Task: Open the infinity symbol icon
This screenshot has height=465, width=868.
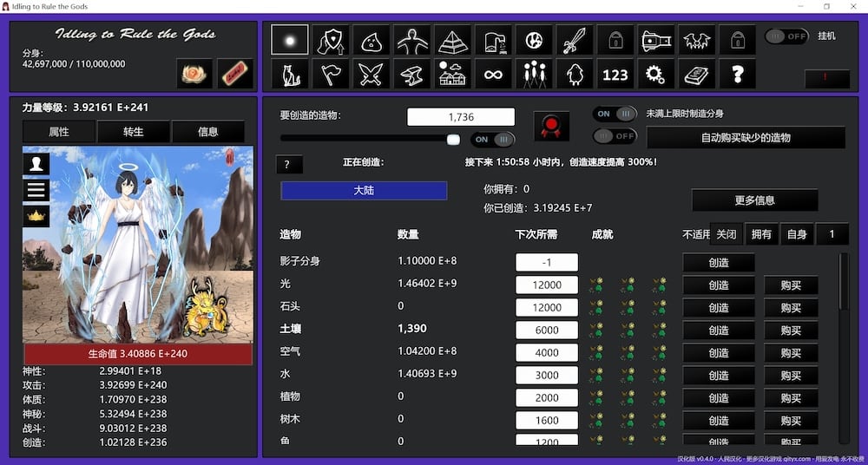Action: click(x=493, y=74)
